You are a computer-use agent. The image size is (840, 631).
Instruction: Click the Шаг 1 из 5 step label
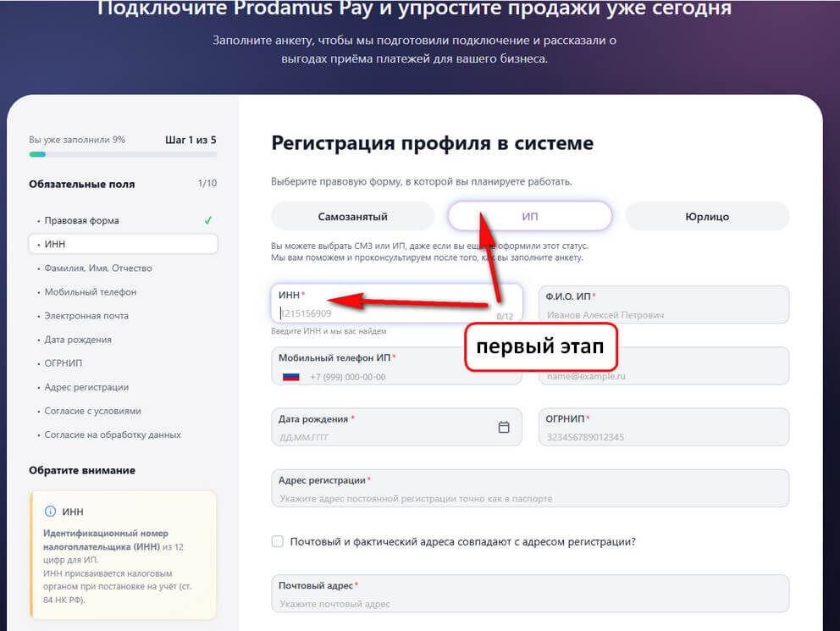pyautogui.click(x=191, y=140)
